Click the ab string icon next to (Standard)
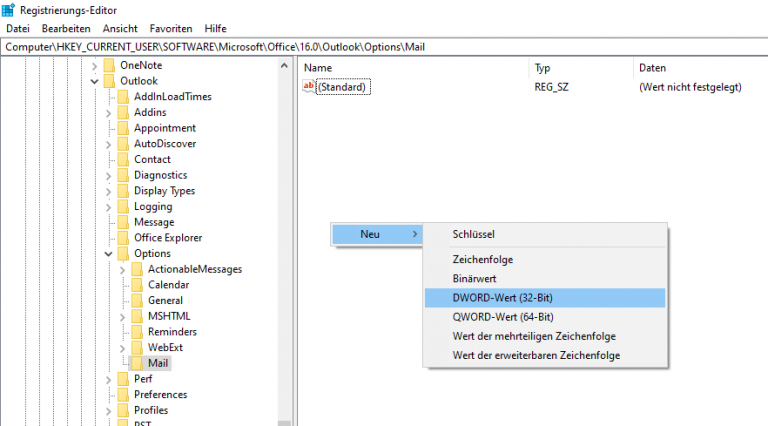The width and height of the screenshot is (768, 426). click(309, 87)
